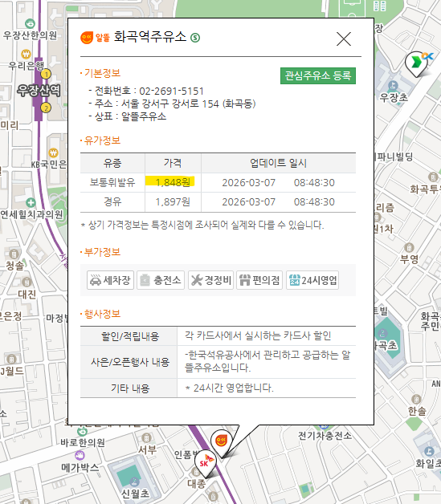Click the 신월초 school icon
The width and height of the screenshot is (441, 504).
[x=134, y=482]
